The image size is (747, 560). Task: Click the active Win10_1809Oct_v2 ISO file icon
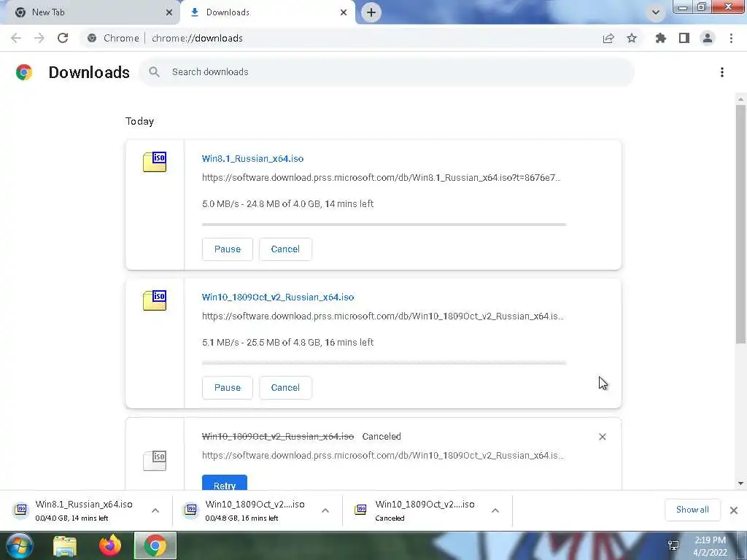coord(155,300)
